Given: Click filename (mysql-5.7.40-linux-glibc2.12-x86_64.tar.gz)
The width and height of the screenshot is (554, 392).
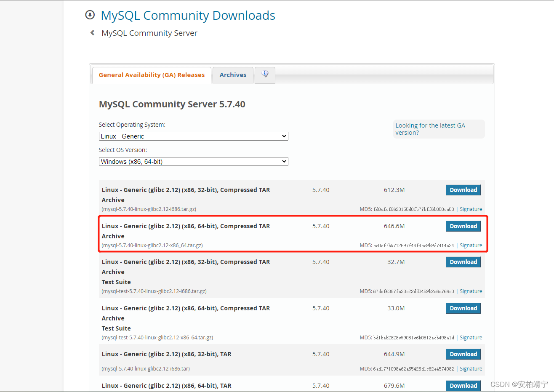Looking at the screenshot, I should (152, 245).
